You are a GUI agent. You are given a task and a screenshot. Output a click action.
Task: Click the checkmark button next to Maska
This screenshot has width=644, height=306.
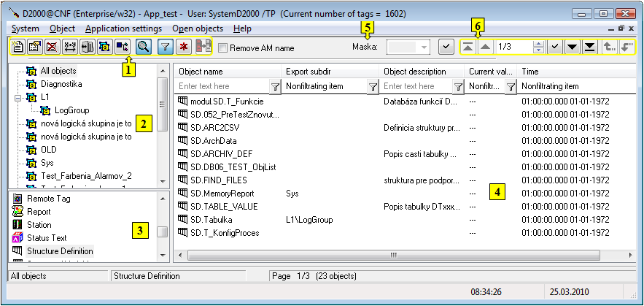(x=447, y=47)
